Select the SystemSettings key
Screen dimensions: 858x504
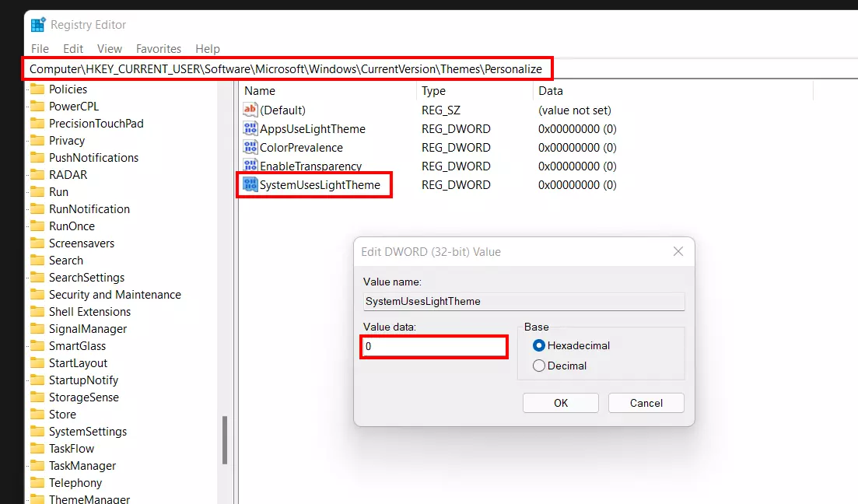tap(88, 431)
